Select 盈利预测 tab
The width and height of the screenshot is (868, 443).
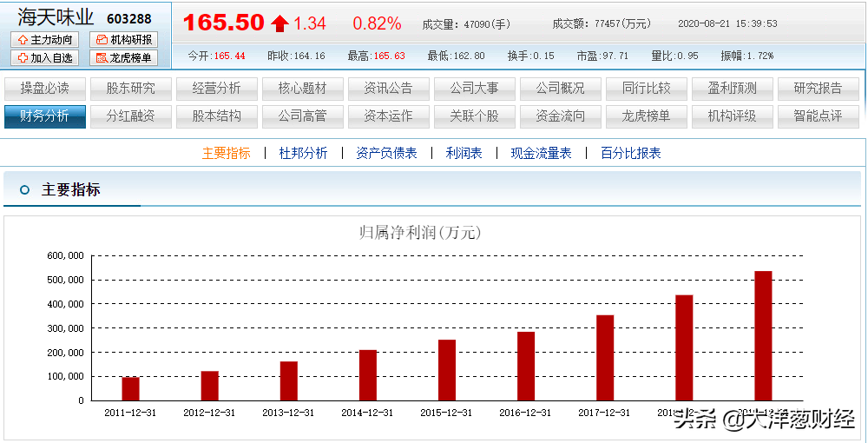[732, 89]
